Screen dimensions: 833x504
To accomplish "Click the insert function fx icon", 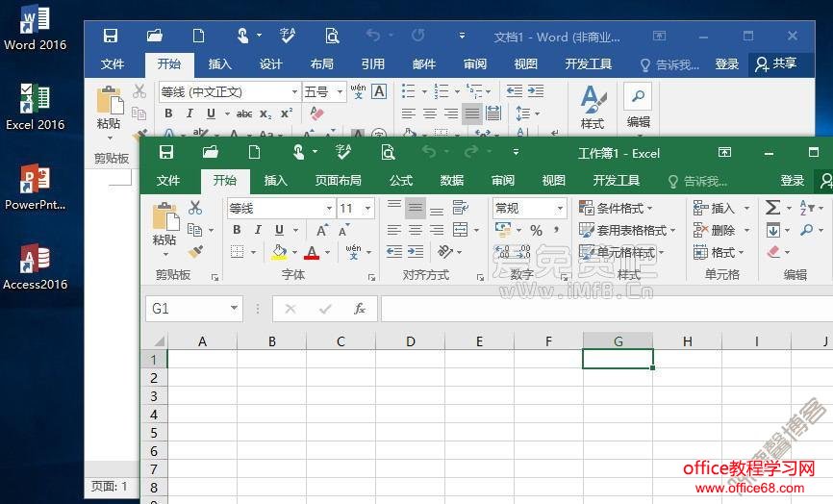I will tap(360, 309).
